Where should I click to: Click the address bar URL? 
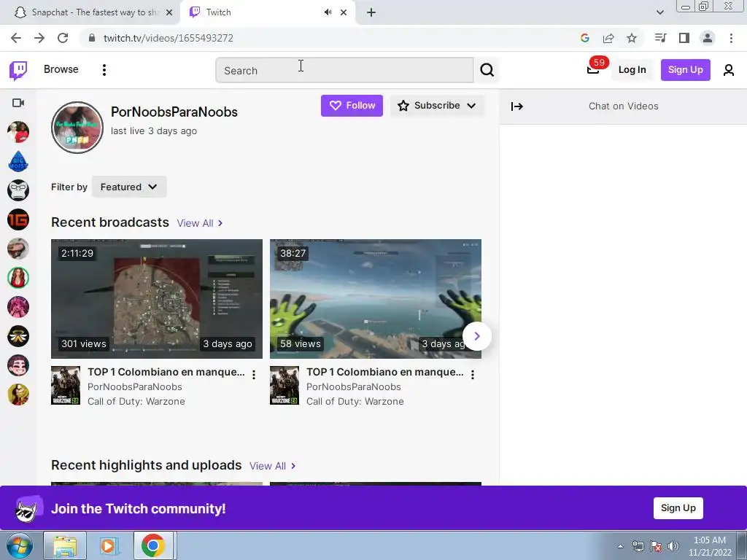(169, 38)
